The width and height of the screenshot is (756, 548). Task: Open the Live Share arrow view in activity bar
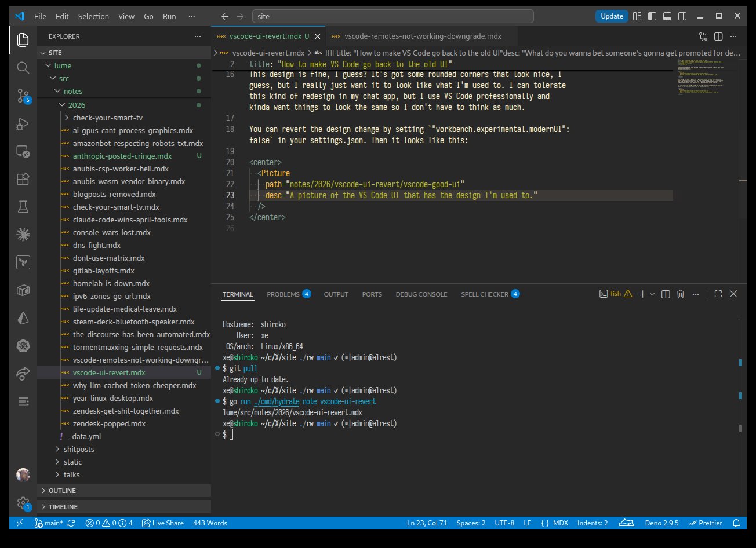(x=23, y=374)
